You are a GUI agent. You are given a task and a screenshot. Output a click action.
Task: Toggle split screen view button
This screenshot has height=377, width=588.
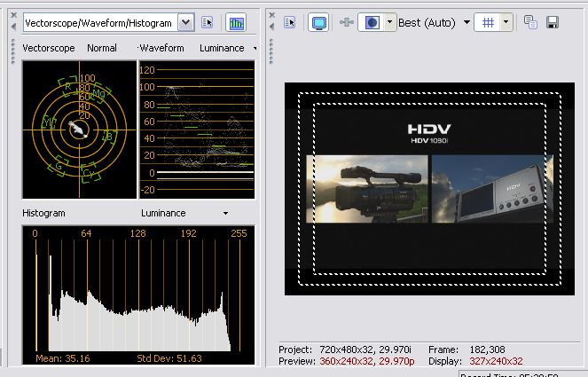(372, 22)
